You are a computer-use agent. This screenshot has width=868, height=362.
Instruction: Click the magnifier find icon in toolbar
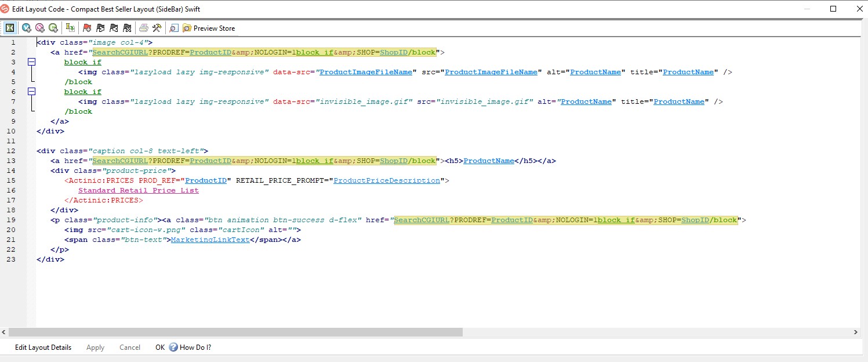pos(174,28)
